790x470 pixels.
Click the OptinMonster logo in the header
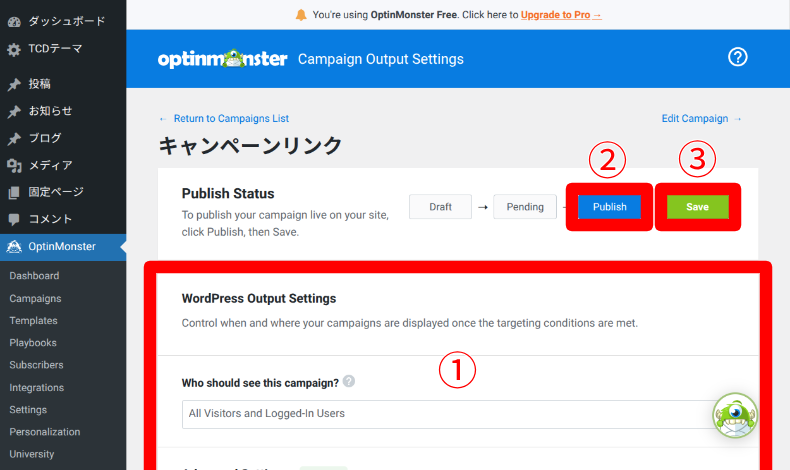pos(222,59)
